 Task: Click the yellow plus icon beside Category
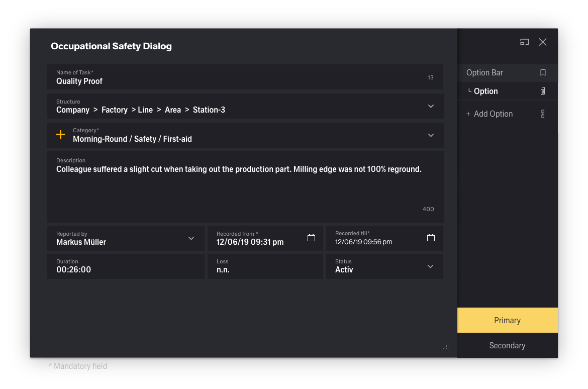pyautogui.click(x=60, y=135)
